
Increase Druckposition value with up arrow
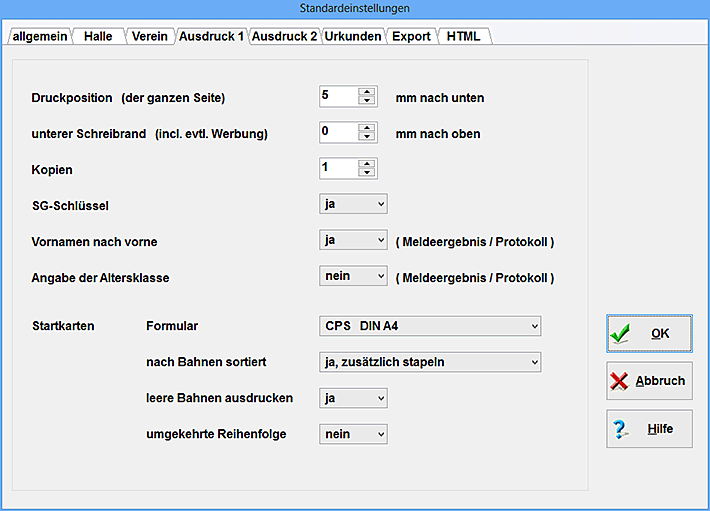click(367, 92)
